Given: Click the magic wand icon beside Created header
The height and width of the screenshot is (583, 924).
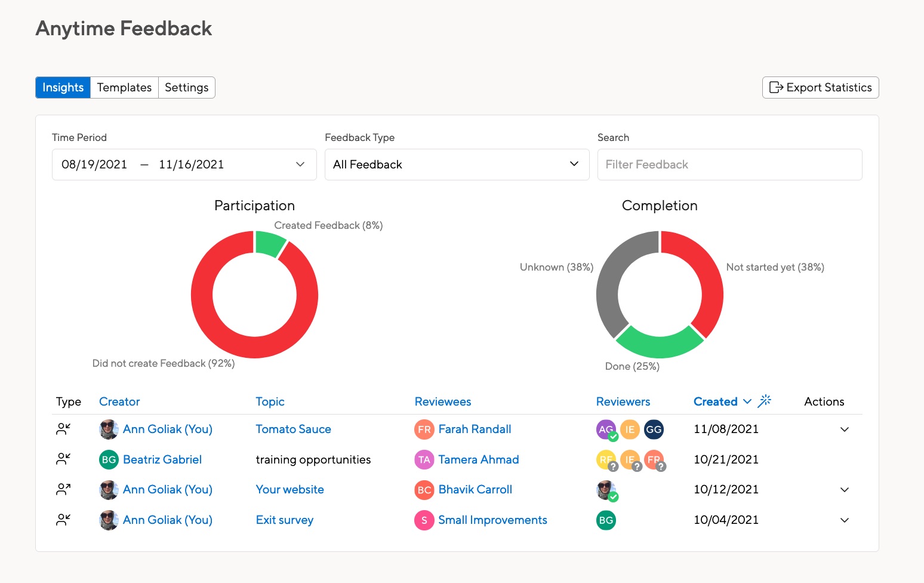Looking at the screenshot, I should pyautogui.click(x=765, y=401).
